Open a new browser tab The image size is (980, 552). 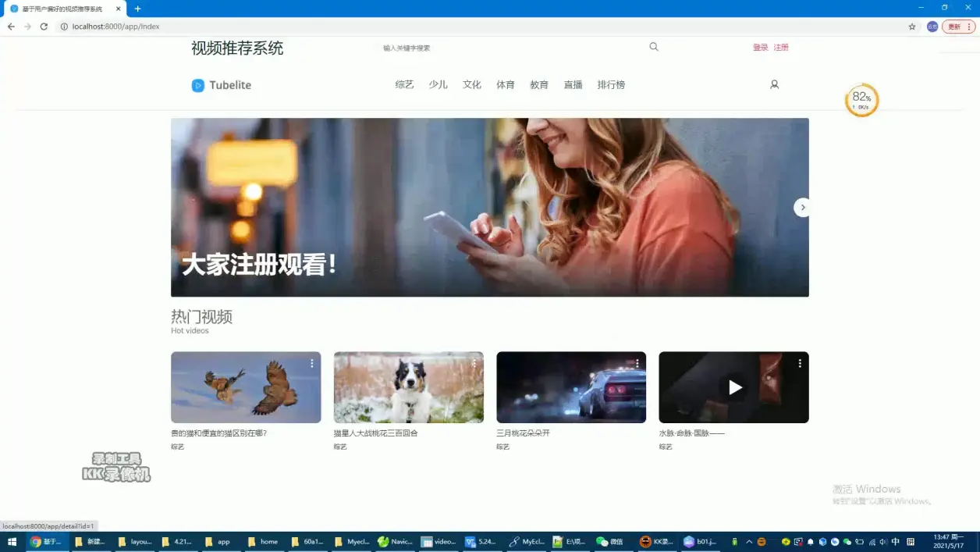point(137,9)
